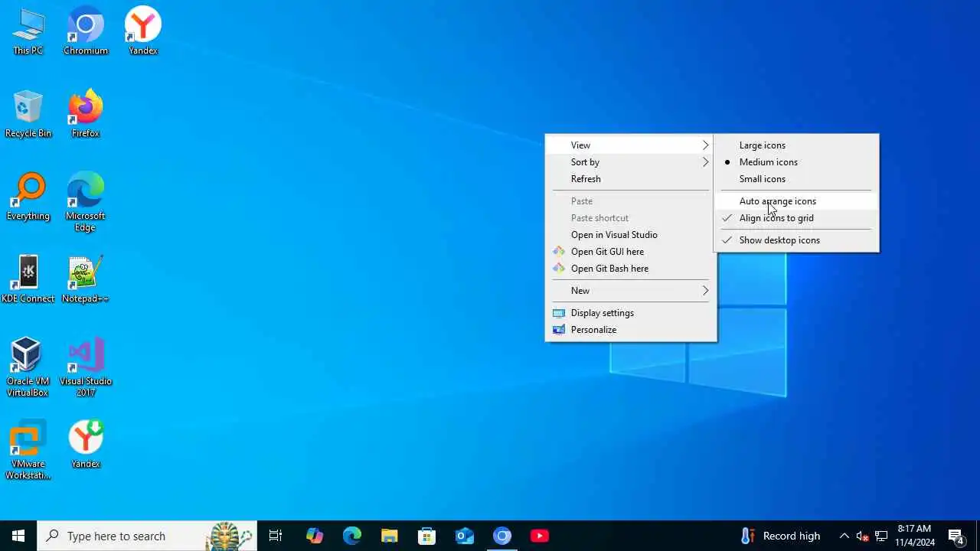Choose Refresh from the context menu
The width and height of the screenshot is (980, 551).
point(630,179)
